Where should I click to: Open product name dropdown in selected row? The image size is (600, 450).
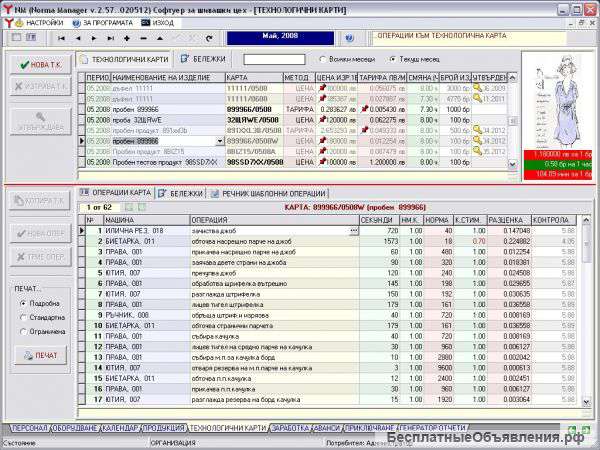coord(220,141)
